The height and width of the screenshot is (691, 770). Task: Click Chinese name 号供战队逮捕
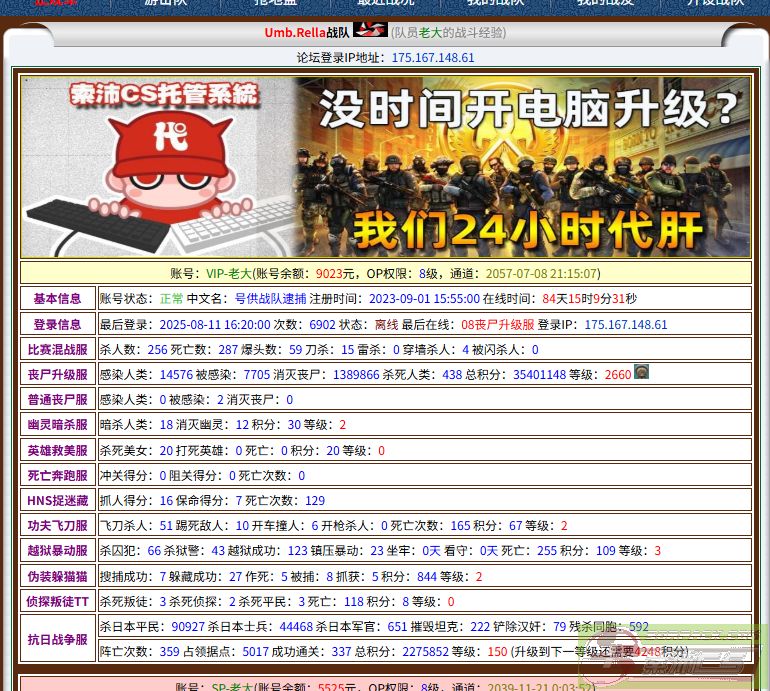[x=271, y=299]
